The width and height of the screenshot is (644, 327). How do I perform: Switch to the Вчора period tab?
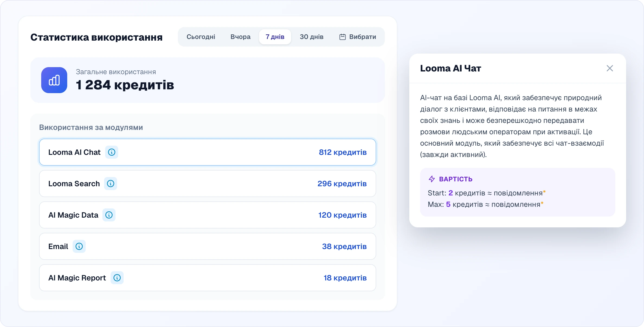coord(240,37)
